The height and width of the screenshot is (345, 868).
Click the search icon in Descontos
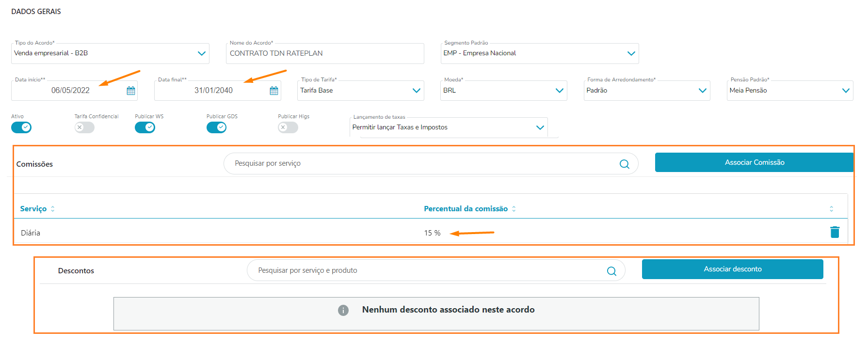coord(611,271)
